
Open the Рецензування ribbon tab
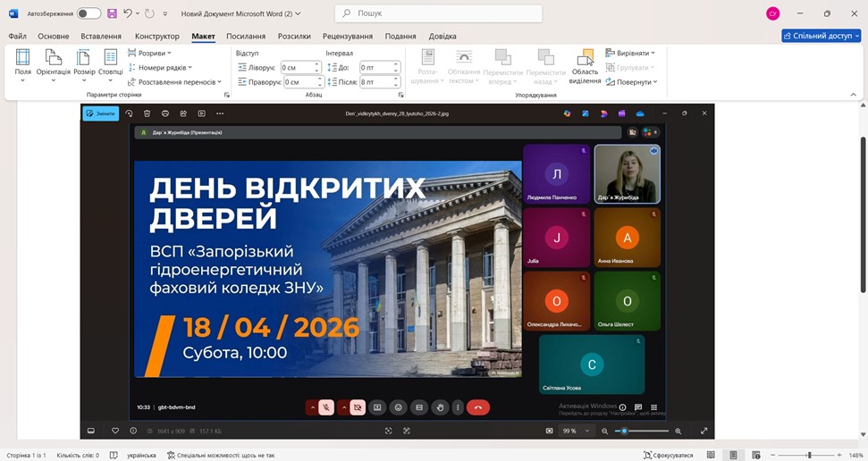click(x=348, y=36)
